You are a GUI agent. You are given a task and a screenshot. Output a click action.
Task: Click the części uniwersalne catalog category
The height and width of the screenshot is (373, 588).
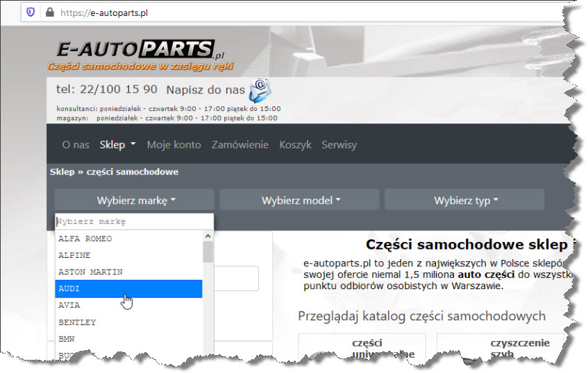tap(383, 349)
